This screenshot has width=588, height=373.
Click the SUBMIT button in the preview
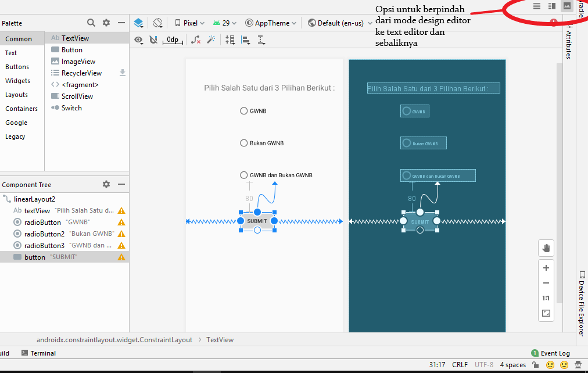[257, 221]
